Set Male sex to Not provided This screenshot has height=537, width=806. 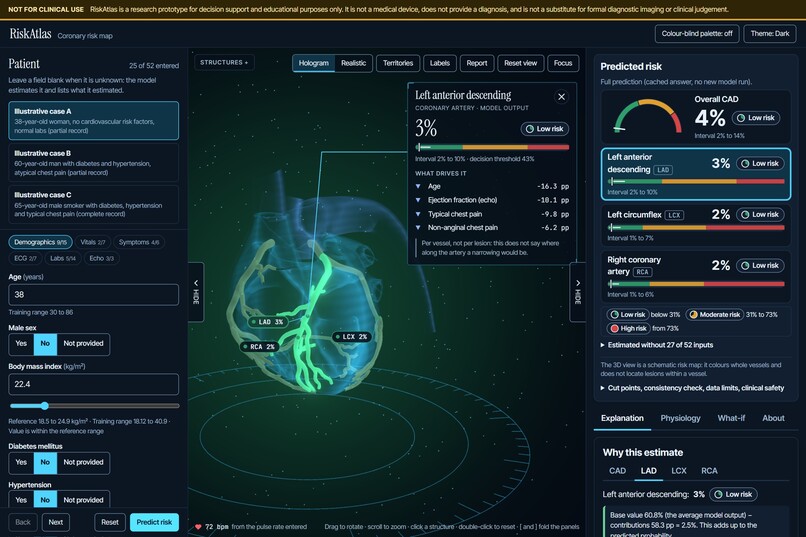click(x=83, y=344)
